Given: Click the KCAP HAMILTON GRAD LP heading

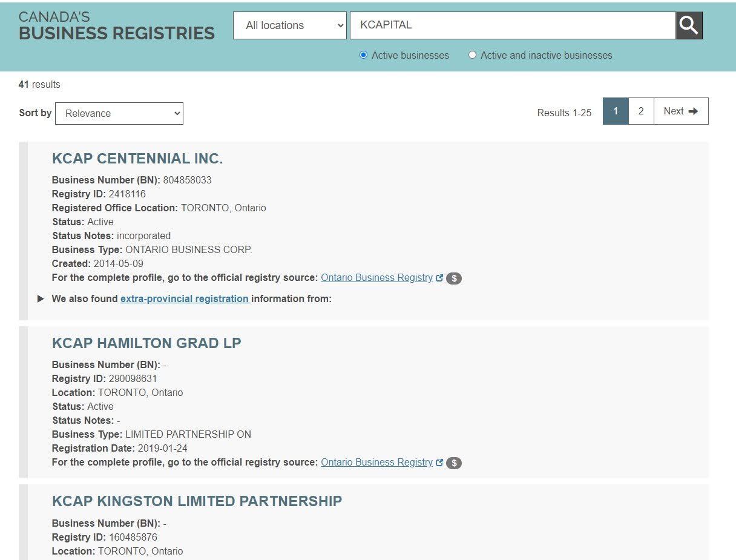Looking at the screenshot, I should pos(146,343).
